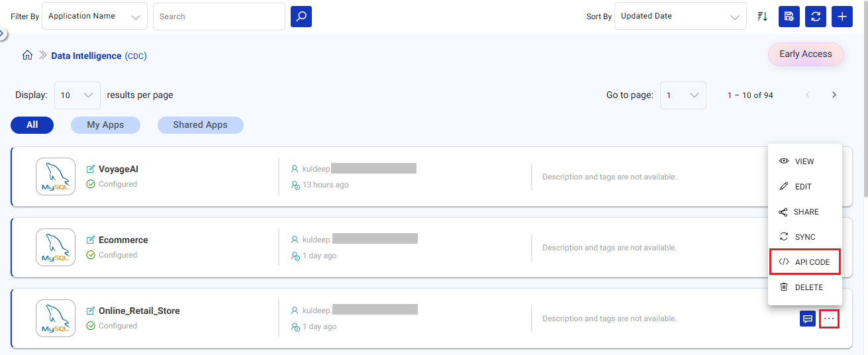
Task: Click the Online_Retail_Store MySQL logo
Action: (x=55, y=319)
